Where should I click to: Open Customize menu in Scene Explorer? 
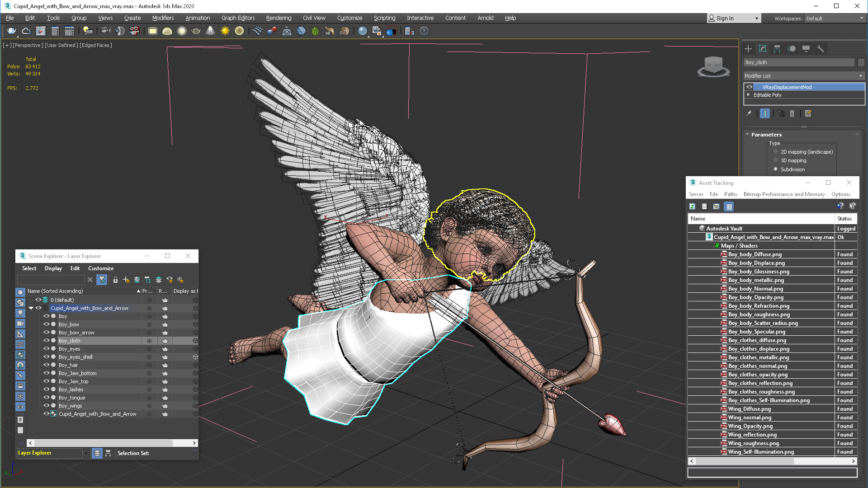click(x=101, y=268)
